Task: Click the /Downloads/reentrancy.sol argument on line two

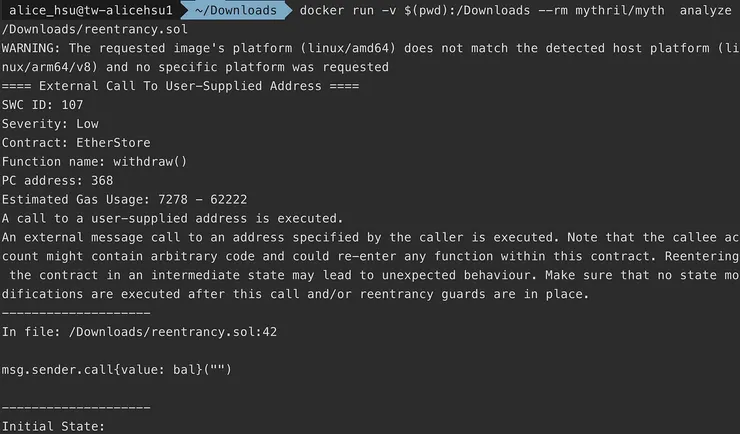Action: tap(95, 30)
